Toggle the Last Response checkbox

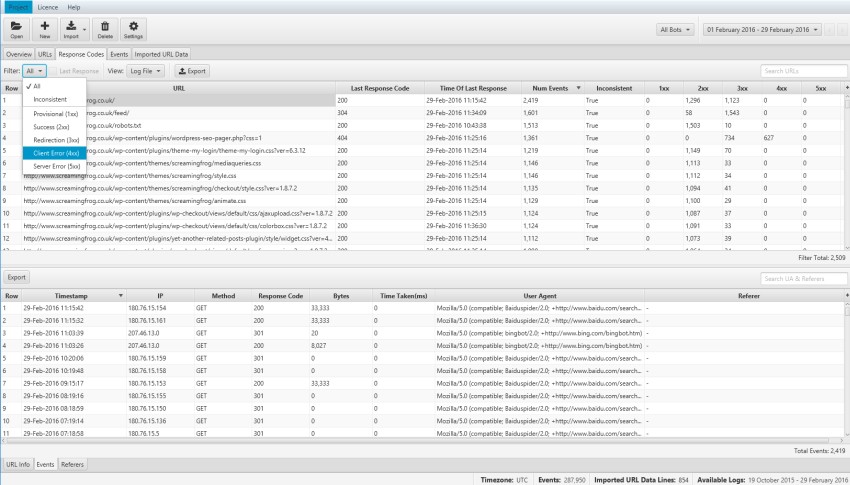point(54,71)
